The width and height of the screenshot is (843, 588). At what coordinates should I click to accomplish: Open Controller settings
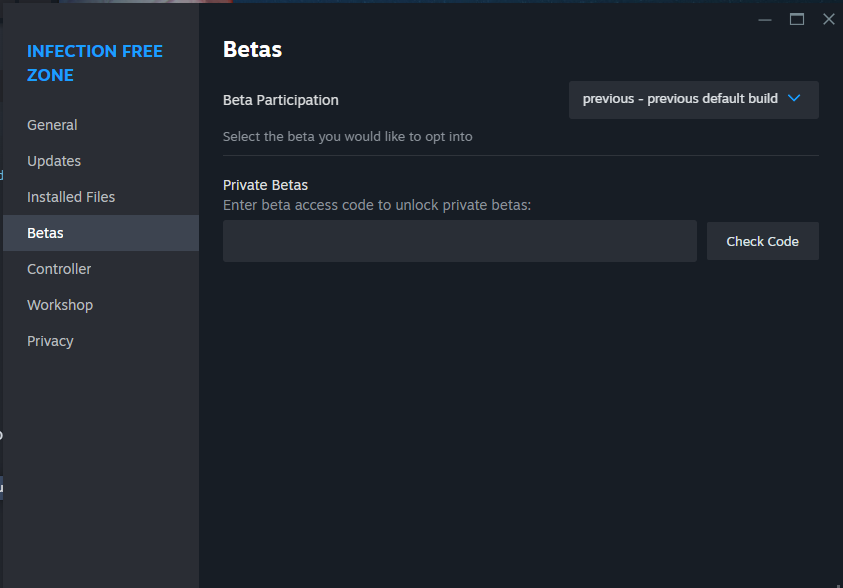(x=58, y=268)
